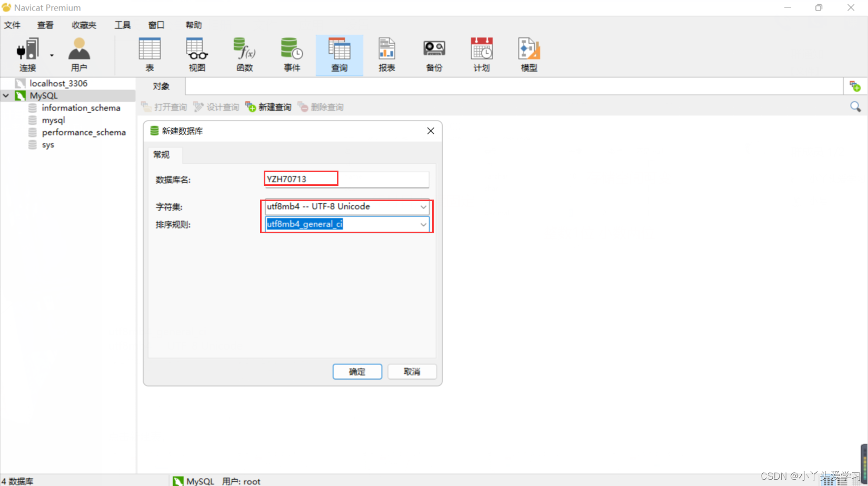Image resolution: width=868 pixels, height=486 pixels.
Task: Select the 事件 event toolbar icon
Action: 292,55
